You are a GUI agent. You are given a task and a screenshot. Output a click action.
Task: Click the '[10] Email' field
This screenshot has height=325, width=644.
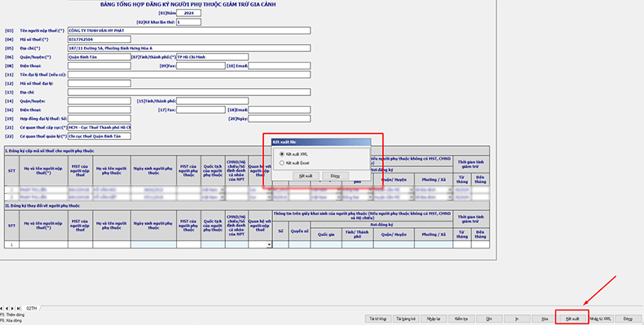(280, 66)
